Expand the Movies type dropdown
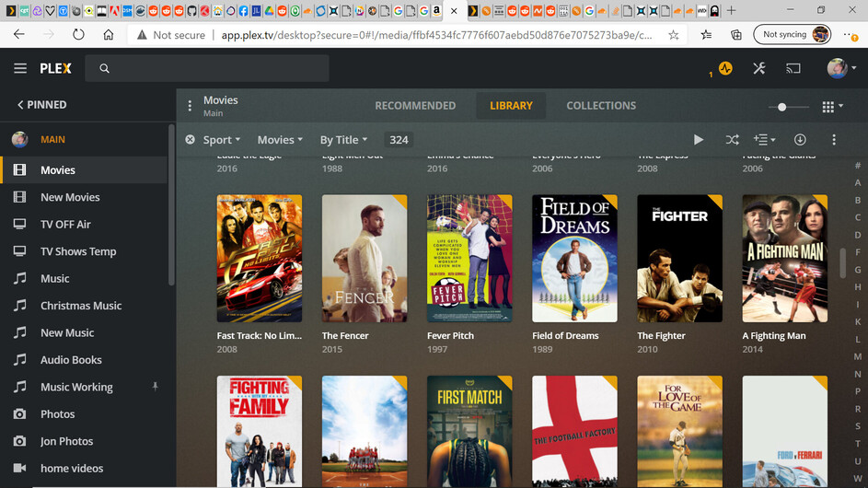The image size is (868, 488). [x=280, y=140]
